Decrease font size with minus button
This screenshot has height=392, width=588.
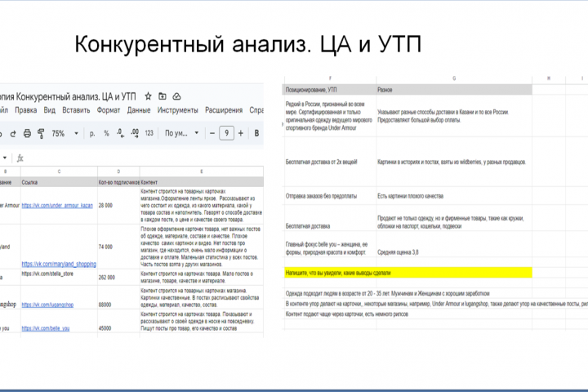click(212, 133)
